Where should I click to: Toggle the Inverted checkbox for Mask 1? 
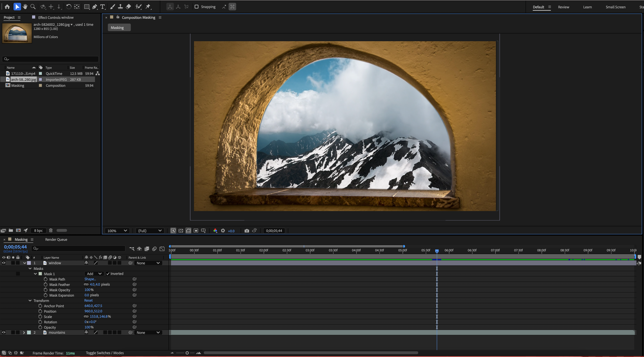[x=108, y=273]
